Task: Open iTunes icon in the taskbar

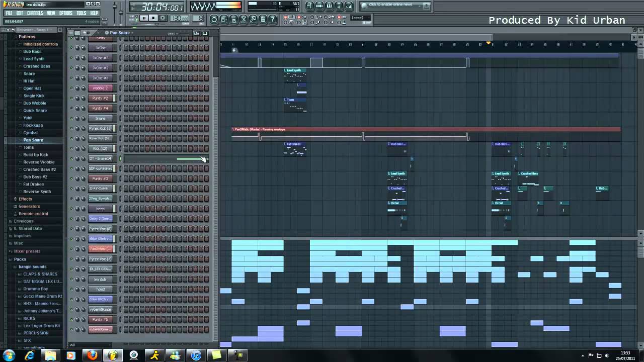Action: [x=196, y=355]
